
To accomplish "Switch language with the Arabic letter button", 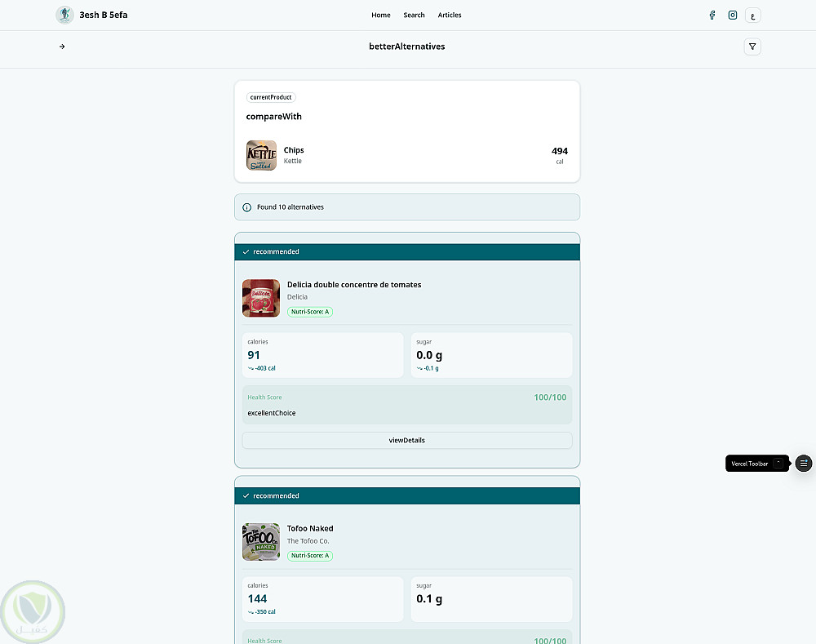I will click(x=752, y=16).
